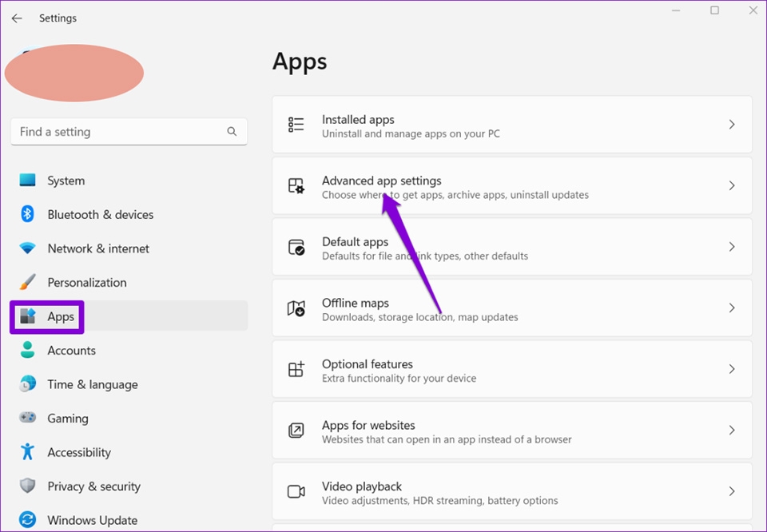Click the Optional features grid icon
The height and width of the screenshot is (532, 767).
296,369
